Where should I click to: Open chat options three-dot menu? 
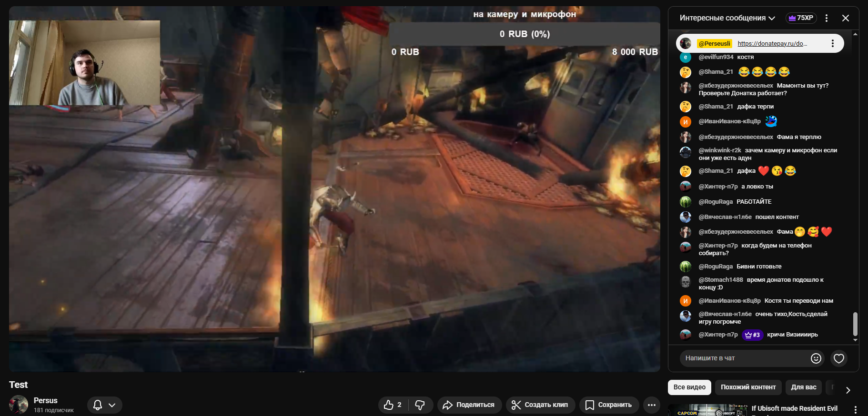click(x=827, y=18)
